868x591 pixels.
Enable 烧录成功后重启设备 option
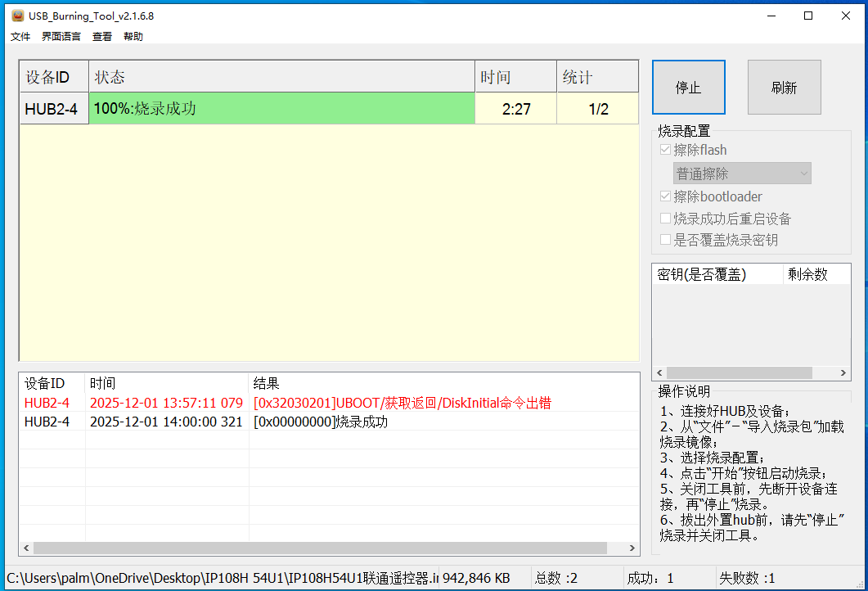point(666,219)
